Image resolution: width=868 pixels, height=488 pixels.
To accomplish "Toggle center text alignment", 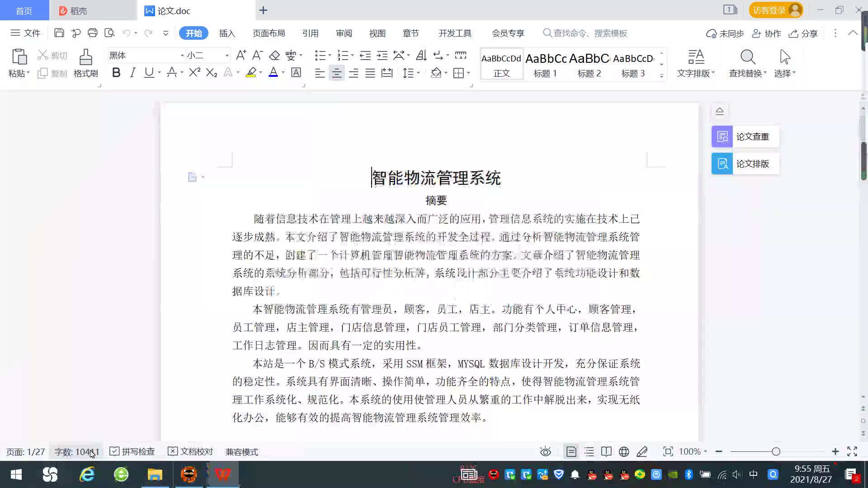I will click(336, 73).
